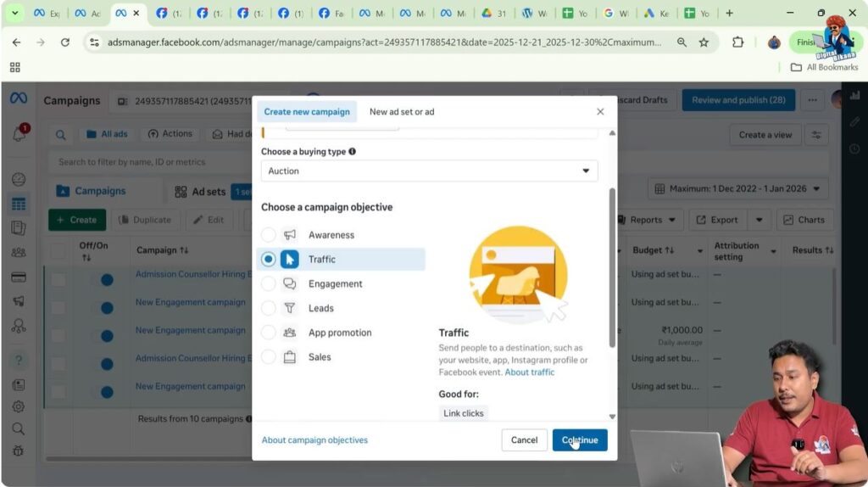Click the Meta logo in sidebar
Screen dimensions: 868x487
point(19,98)
